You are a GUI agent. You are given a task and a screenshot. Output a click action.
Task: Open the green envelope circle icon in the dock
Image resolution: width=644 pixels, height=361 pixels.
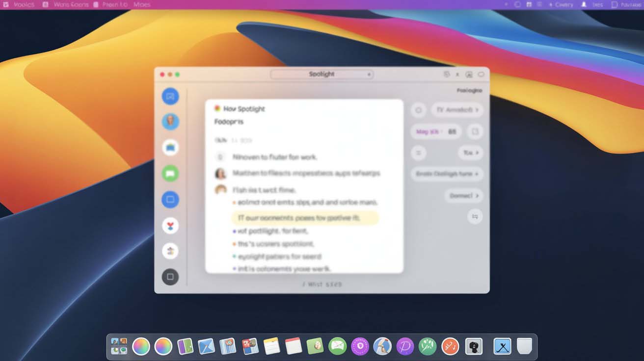[338, 346]
